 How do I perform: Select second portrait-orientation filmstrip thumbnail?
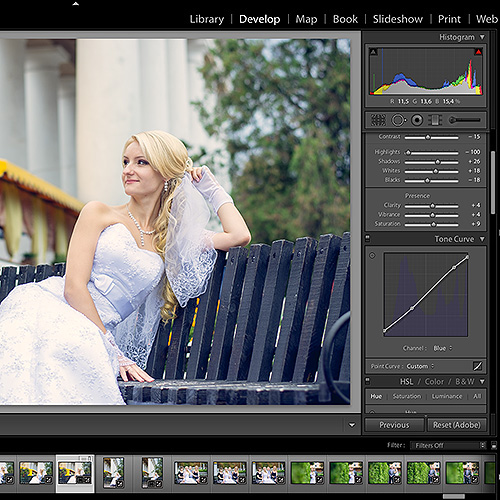point(152,473)
